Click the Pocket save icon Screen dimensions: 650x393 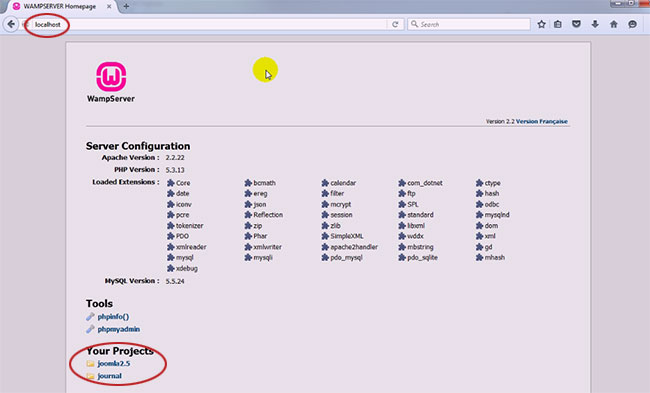(x=576, y=24)
